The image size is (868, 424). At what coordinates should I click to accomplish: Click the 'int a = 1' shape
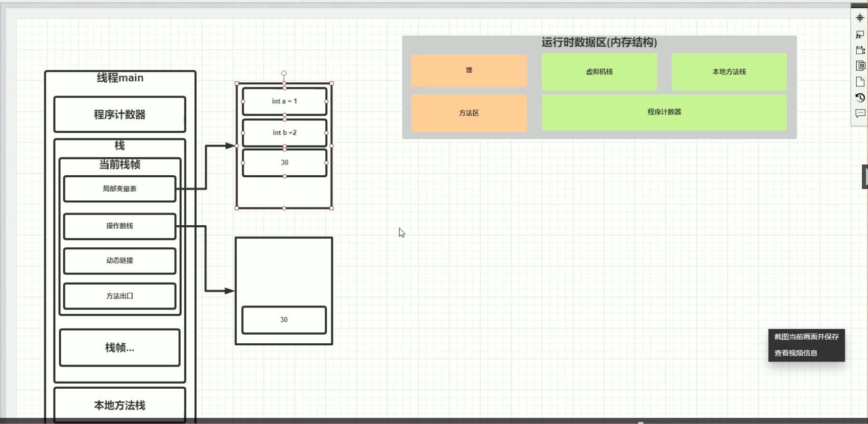[284, 101]
